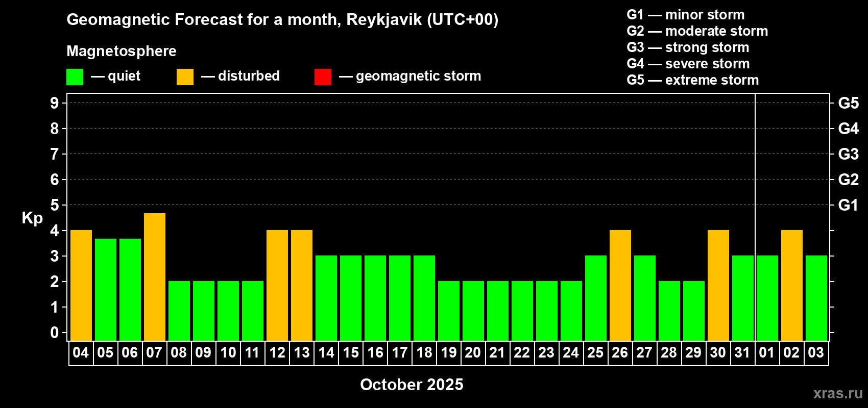The height and width of the screenshot is (408, 868).
Task: Click the 'quiet' legend label
Action: click(124, 76)
